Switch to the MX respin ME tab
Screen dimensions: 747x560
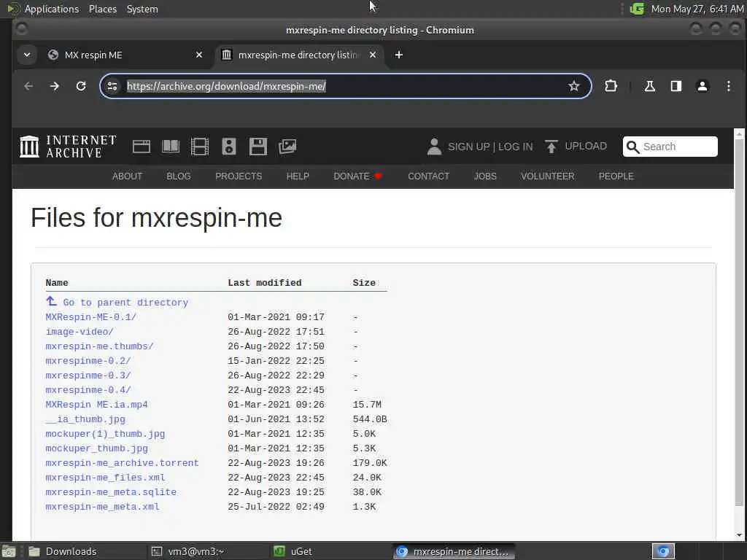(x=126, y=55)
